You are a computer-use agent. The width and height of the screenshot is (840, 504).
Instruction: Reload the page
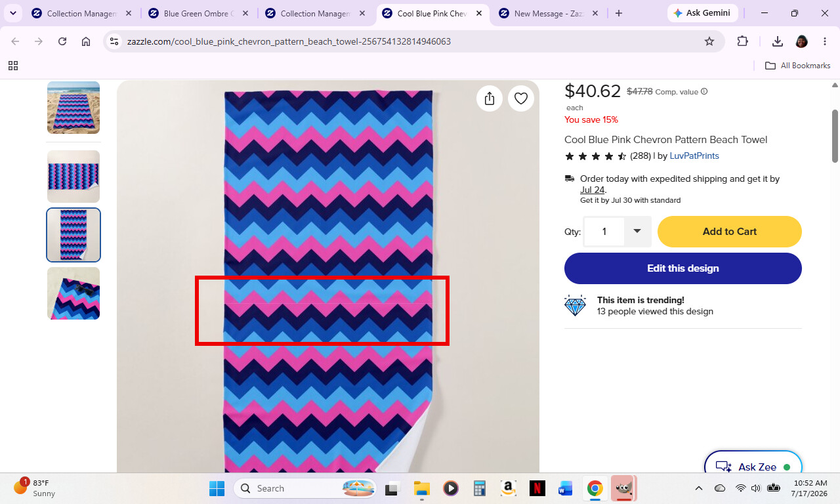(x=62, y=41)
